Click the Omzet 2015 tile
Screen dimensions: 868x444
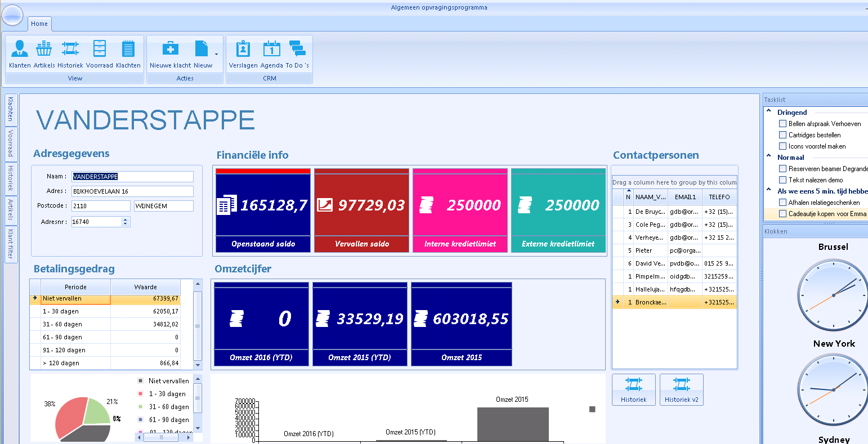462,324
